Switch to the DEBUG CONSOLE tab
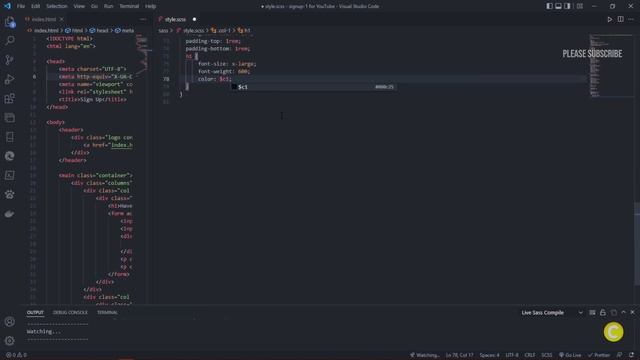Viewport: 640px width, 360px height. coord(70,313)
